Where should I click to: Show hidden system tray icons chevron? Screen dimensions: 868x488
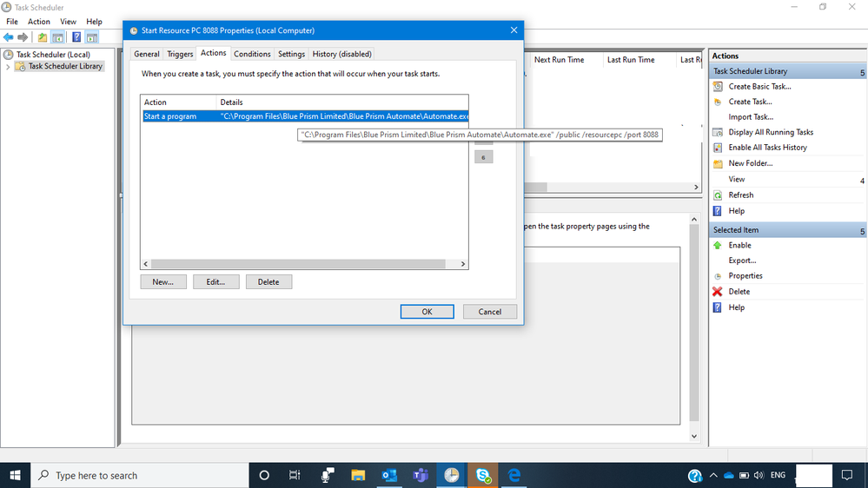[713, 475]
